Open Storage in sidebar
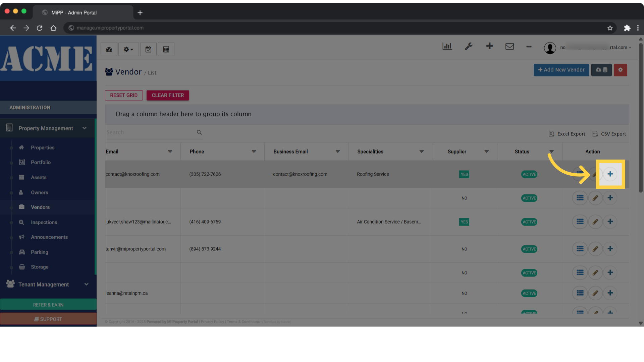Screen dimensions: 644x362 (x=40, y=267)
